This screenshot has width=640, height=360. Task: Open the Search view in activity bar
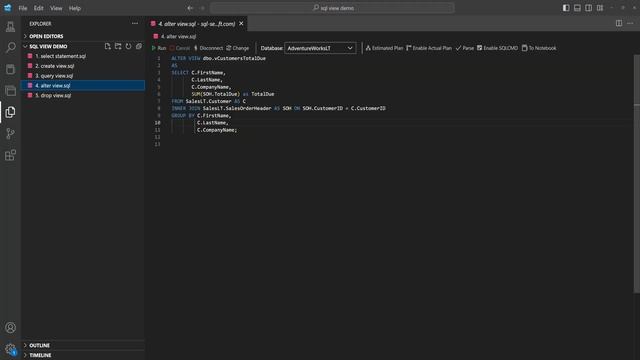[11, 48]
